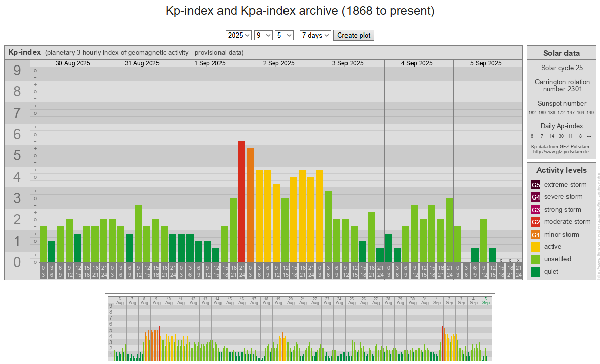Select the '30 Aug 2025' date header

pos(73,63)
